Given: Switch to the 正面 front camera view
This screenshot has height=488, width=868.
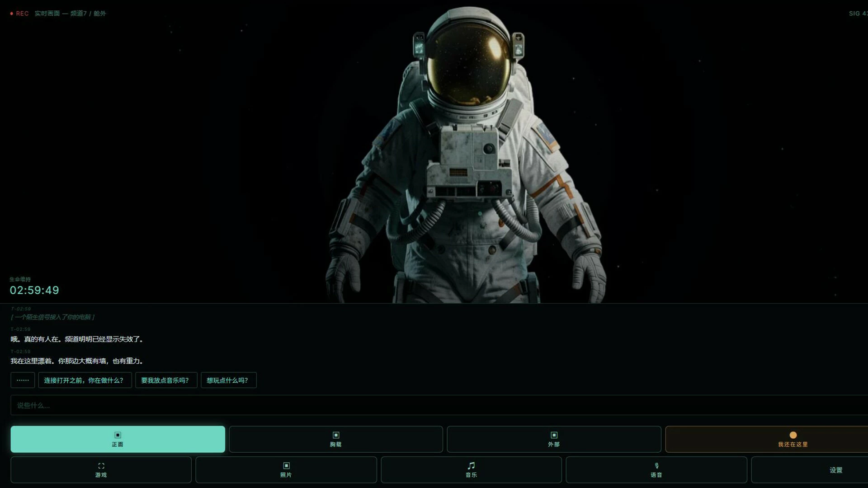Looking at the screenshot, I should click(x=118, y=439).
